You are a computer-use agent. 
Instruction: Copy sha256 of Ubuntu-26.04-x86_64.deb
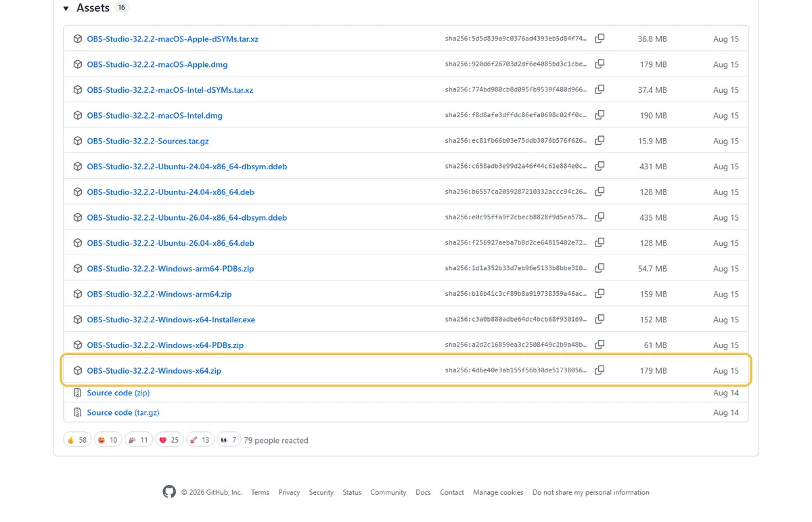(600, 242)
